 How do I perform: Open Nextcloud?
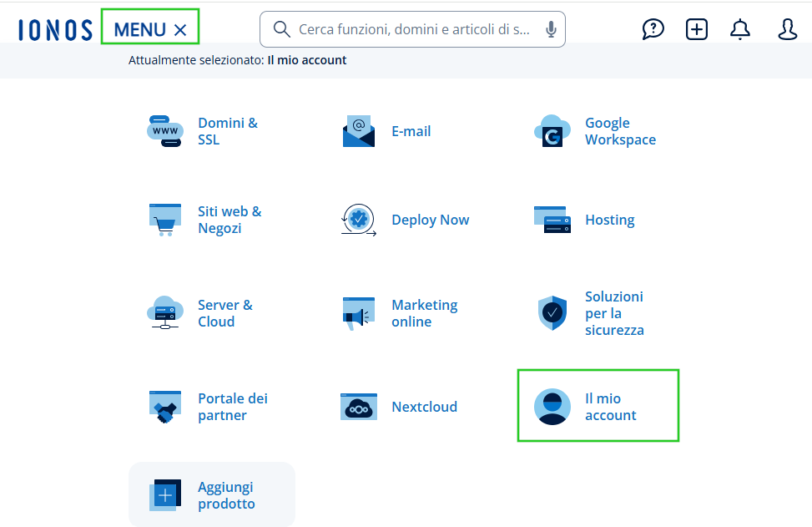(425, 407)
